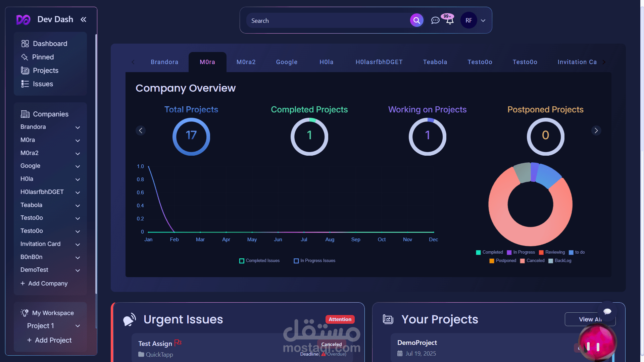The width and height of the screenshot is (644, 362).
Task: Collapse the sidebar with the double-chevron toggle
Action: coord(83,19)
